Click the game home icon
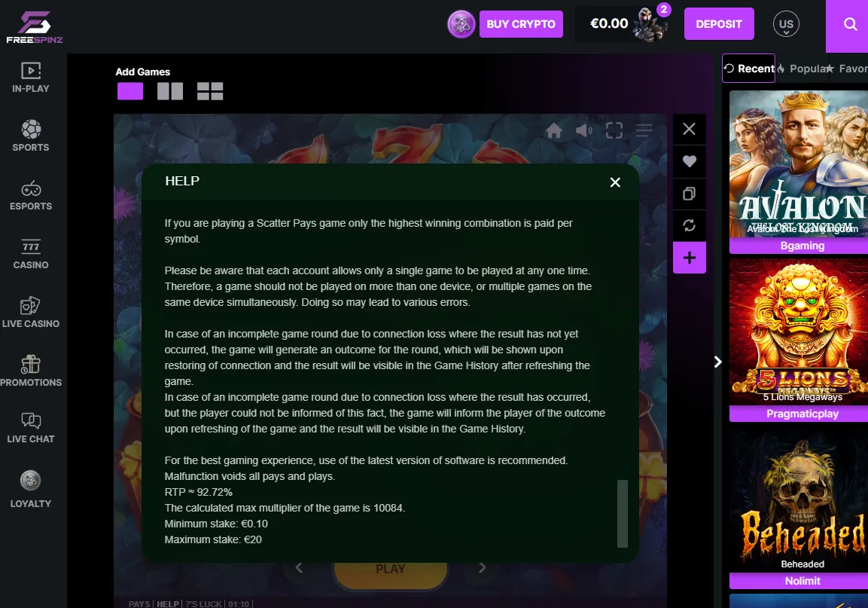 [554, 130]
